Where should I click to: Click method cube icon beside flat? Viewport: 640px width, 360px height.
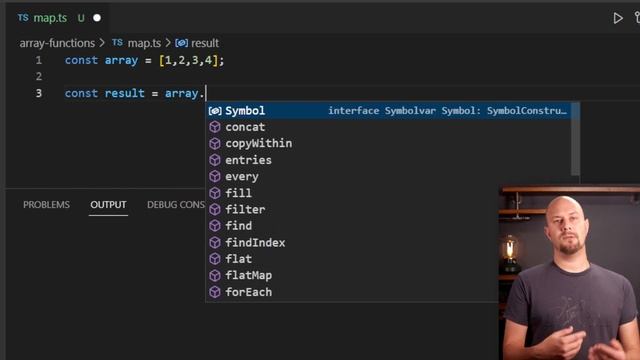pyautogui.click(x=215, y=259)
